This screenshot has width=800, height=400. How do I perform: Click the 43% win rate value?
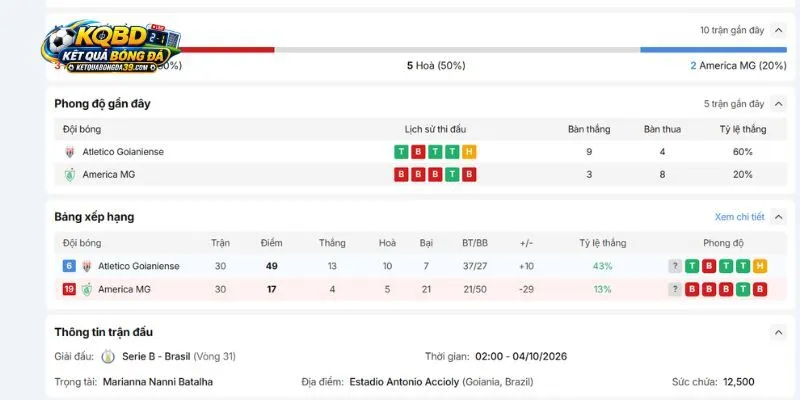click(603, 266)
